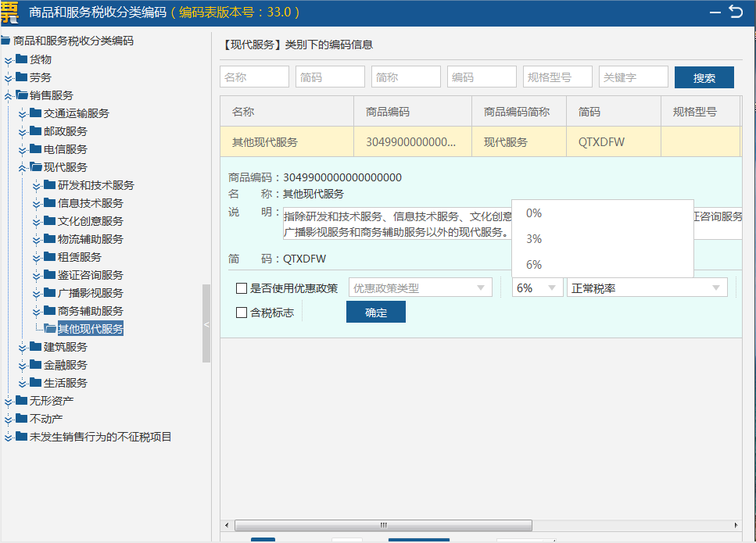Click the folder icon beside 不动产
Viewport: 756px width, 543px height.
click(x=22, y=419)
